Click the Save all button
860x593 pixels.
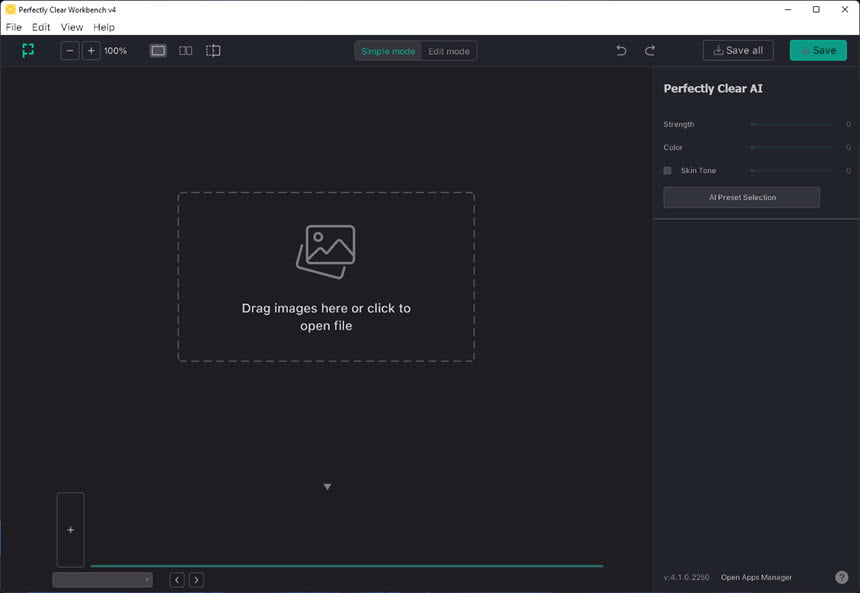738,50
